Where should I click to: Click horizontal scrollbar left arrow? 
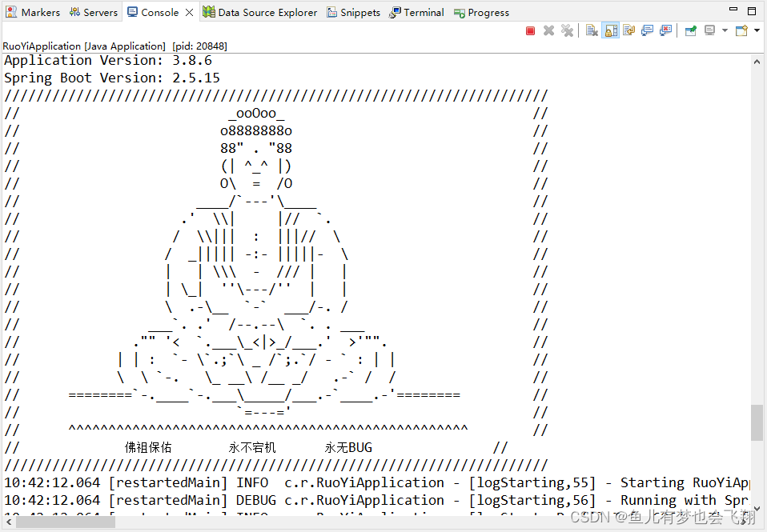click(9, 522)
